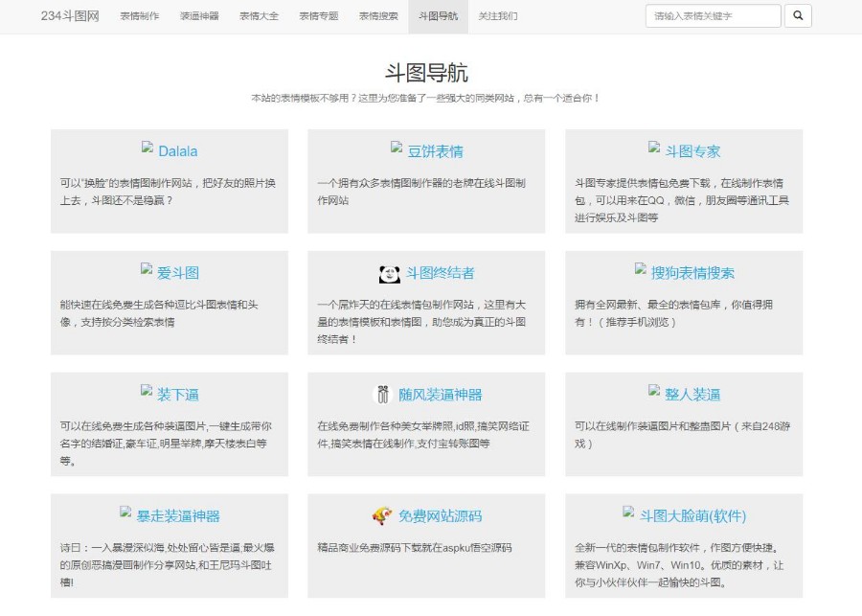The image size is (862, 616).
Task: Open the 装下逼 link
Action: [x=178, y=395]
